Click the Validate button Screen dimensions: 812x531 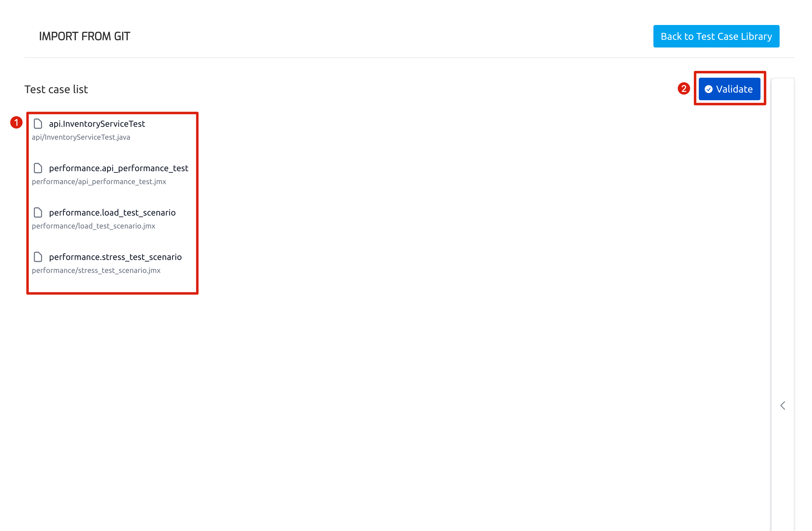pyautogui.click(x=729, y=89)
